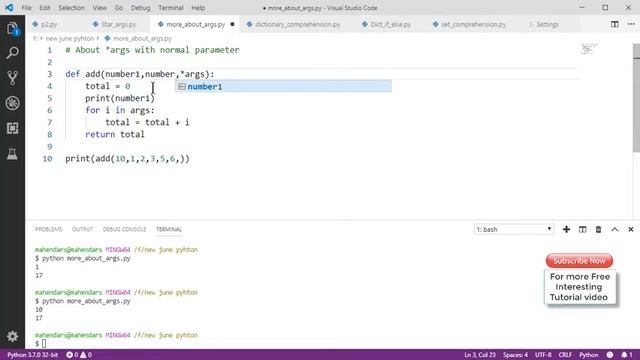Viewport: 640px width, 360px height.
Task: Click line number 10 in the gutter
Action: click(47, 158)
